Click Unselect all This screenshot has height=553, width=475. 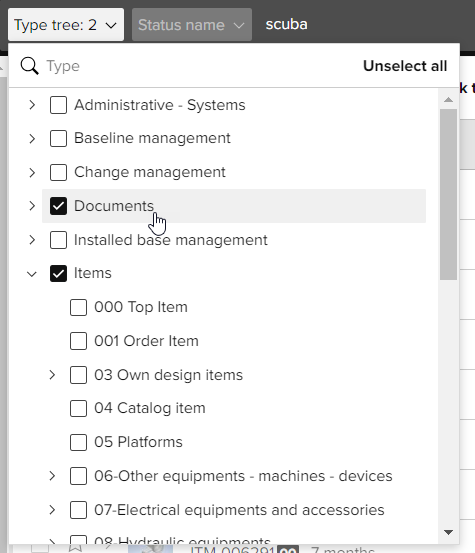[405, 66]
